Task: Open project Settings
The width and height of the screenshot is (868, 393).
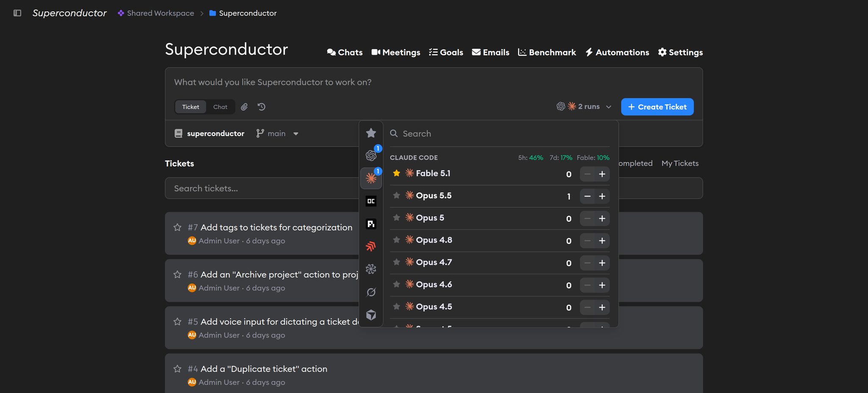Action: (x=680, y=52)
